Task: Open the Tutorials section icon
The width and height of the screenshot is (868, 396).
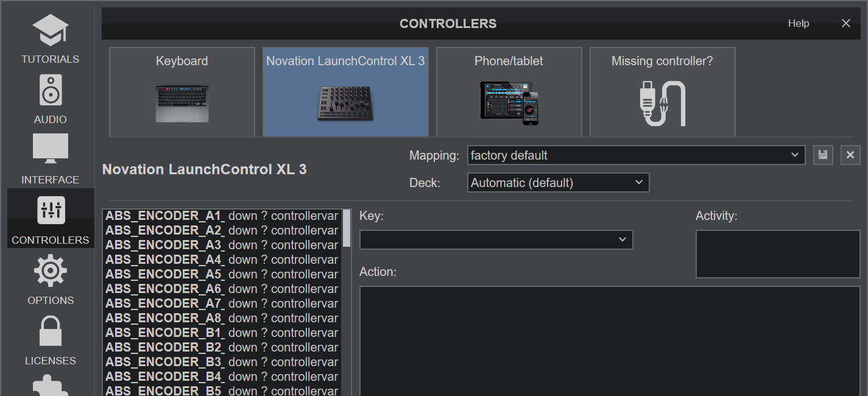Action: point(50,32)
